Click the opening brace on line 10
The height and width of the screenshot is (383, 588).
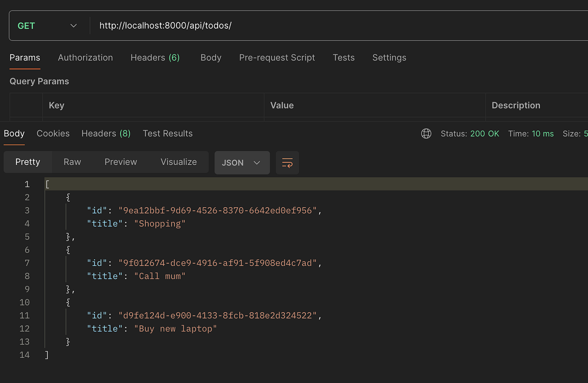pos(68,302)
